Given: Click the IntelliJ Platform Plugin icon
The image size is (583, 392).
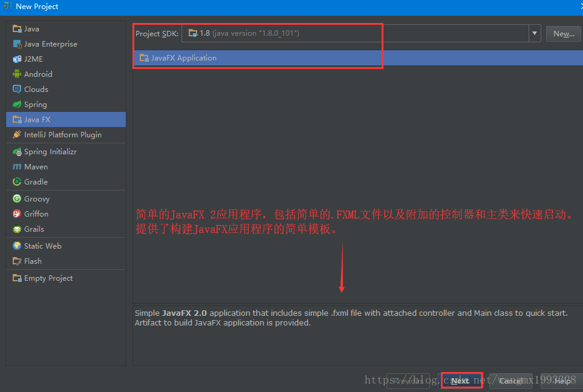Looking at the screenshot, I should pos(17,135).
